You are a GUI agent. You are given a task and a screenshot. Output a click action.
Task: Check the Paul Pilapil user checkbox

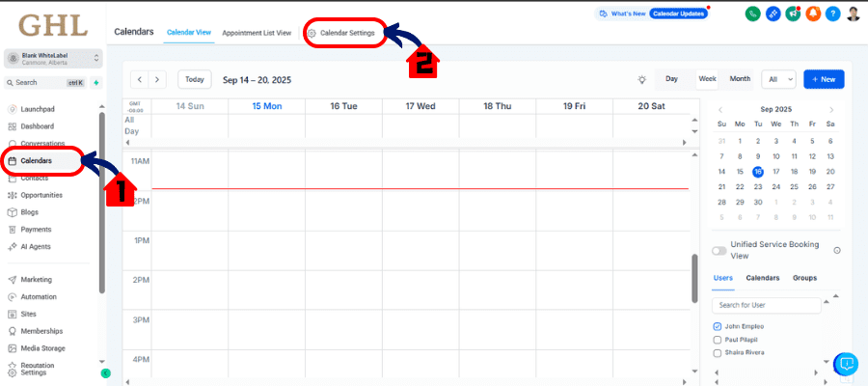718,340
